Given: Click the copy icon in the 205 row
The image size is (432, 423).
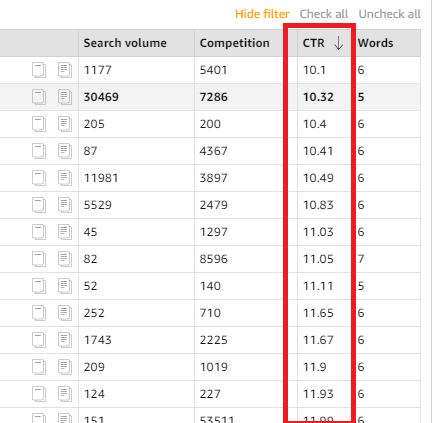Looking at the screenshot, I should [39, 124].
